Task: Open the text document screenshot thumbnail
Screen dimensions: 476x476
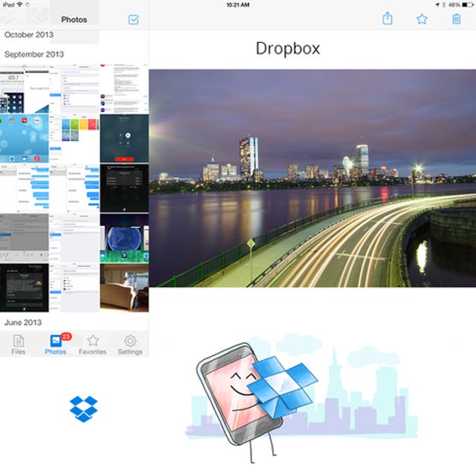Action: [124, 89]
